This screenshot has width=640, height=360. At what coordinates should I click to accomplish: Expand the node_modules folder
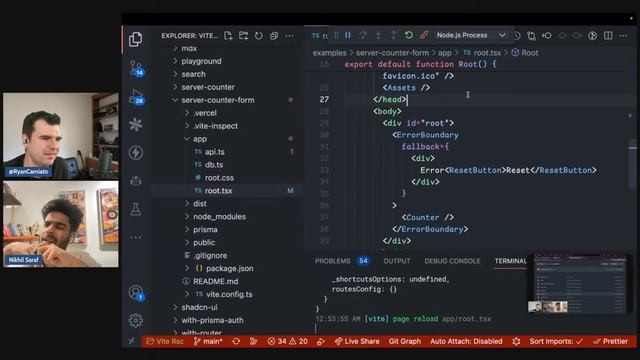[x=219, y=217]
